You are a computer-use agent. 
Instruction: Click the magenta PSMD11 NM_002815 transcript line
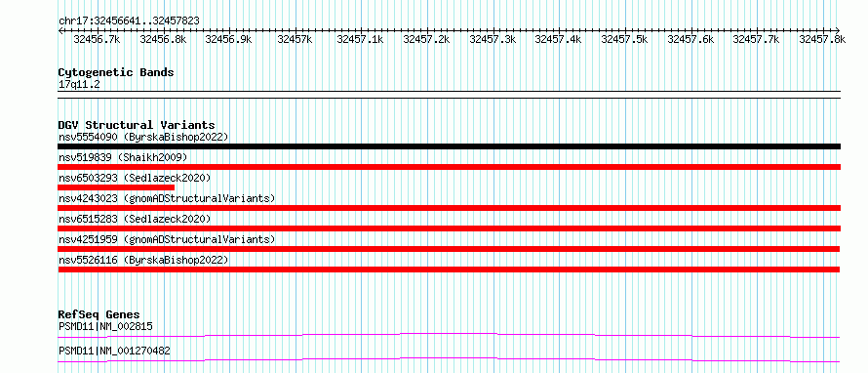click(449, 335)
